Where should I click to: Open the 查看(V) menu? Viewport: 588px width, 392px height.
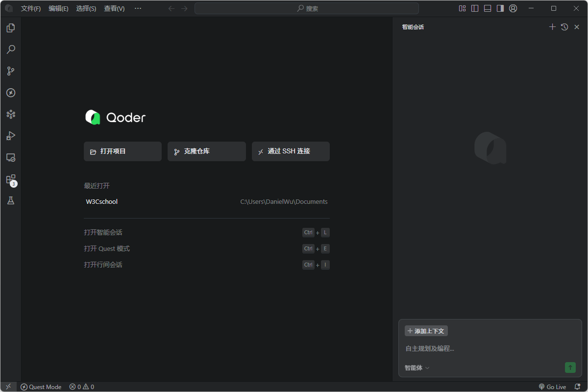114,8
